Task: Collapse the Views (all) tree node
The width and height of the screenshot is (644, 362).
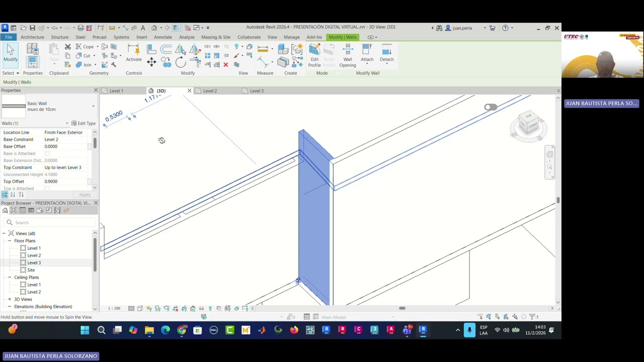Action: [x=4, y=233]
